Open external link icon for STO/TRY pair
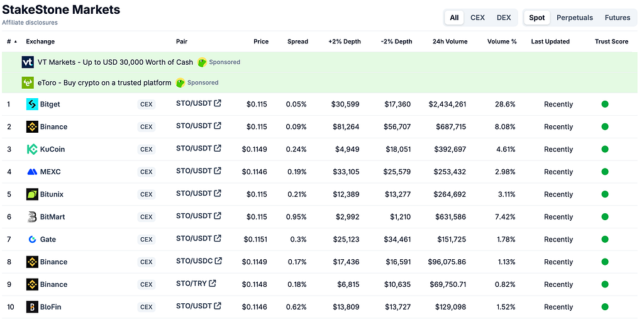The image size is (644, 324). coord(213,283)
